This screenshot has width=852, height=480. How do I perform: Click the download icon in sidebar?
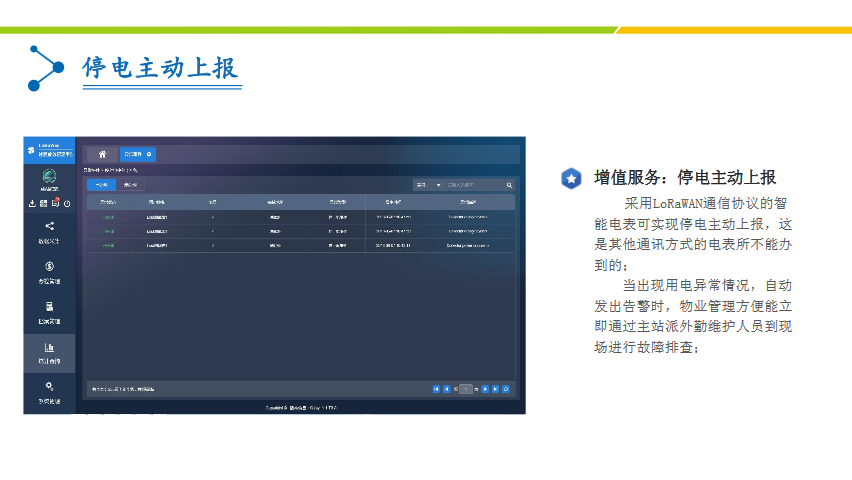click(32, 203)
